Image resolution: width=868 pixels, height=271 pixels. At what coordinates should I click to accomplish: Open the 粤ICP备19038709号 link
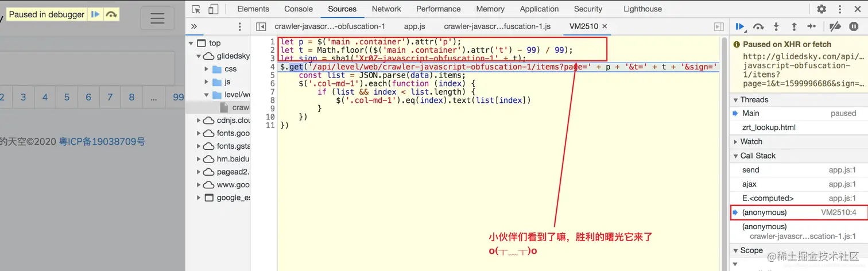[102, 141]
